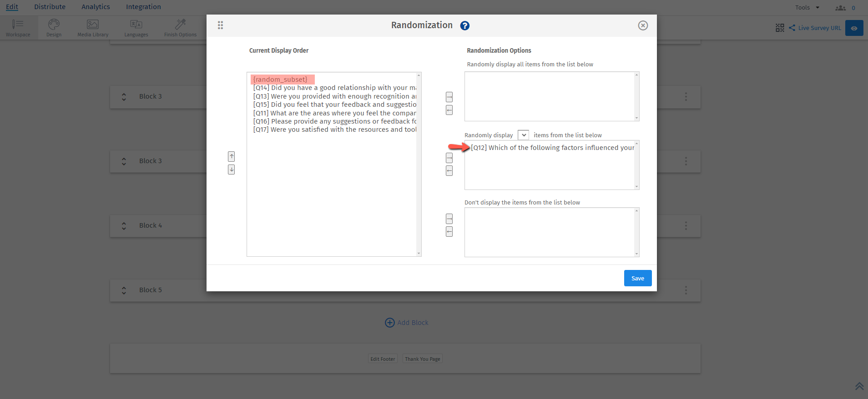Remove item from 'Don't display' list
Viewport: 868px width, 399px height.
449,232
